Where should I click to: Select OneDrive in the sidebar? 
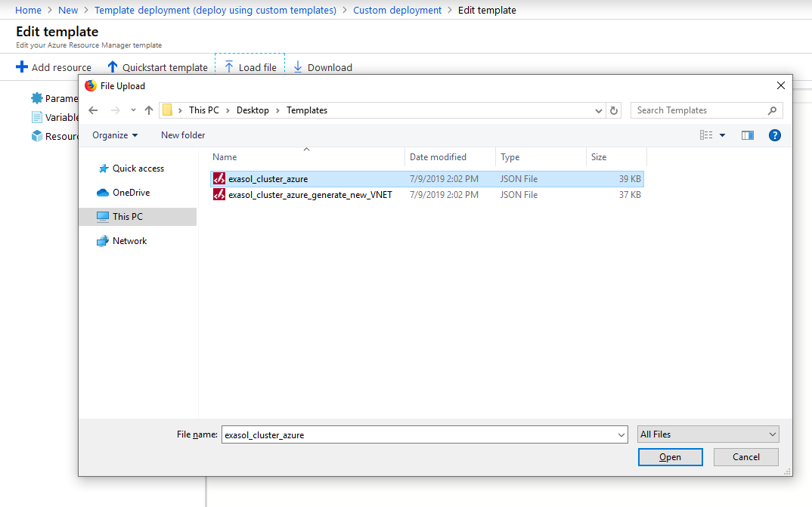click(x=131, y=193)
